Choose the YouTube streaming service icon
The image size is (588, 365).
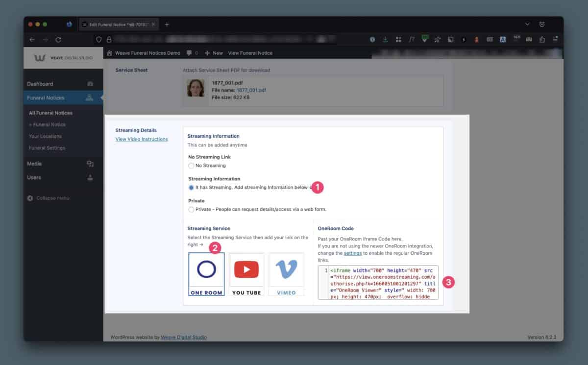[246, 274]
